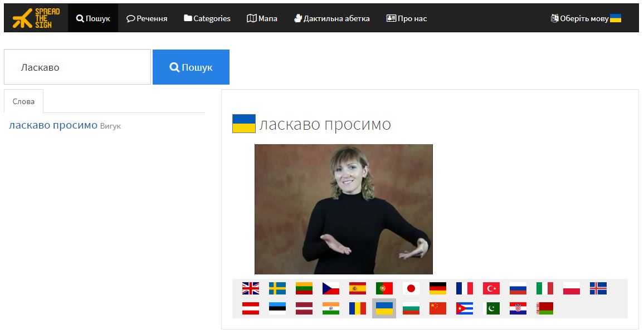The width and height of the screenshot is (644, 334).
Task: Select the Indian flag icon
Action: 330,308
